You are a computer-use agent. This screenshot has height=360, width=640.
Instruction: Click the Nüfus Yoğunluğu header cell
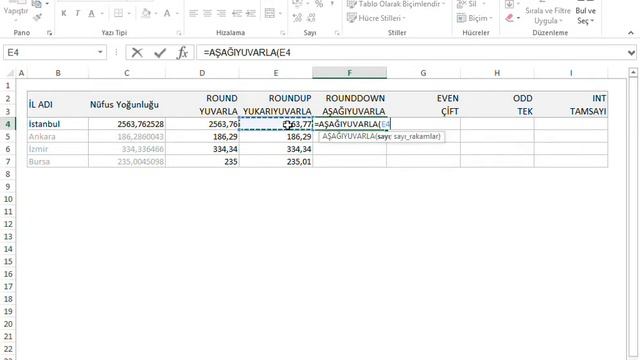coord(127,104)
